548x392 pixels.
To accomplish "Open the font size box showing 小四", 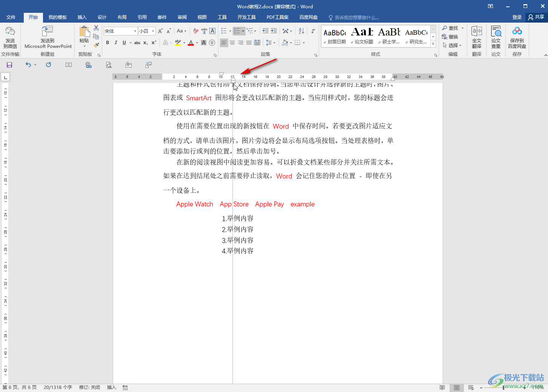I will coord(147,31).
